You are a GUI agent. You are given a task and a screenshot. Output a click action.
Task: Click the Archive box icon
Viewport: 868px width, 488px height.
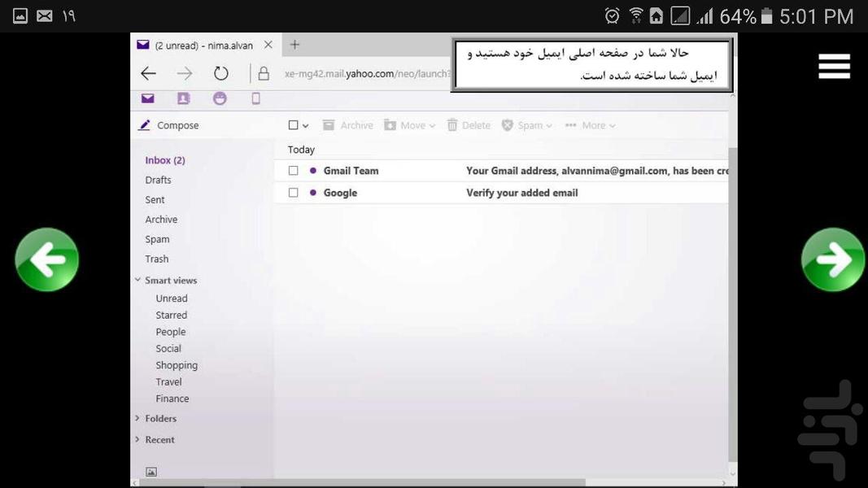329,125
